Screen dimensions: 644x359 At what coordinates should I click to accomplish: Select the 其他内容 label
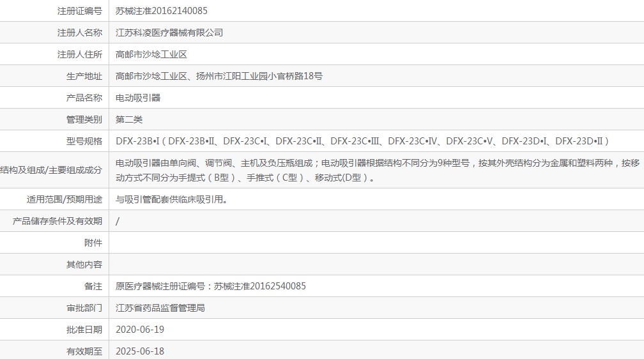point(84,265)
